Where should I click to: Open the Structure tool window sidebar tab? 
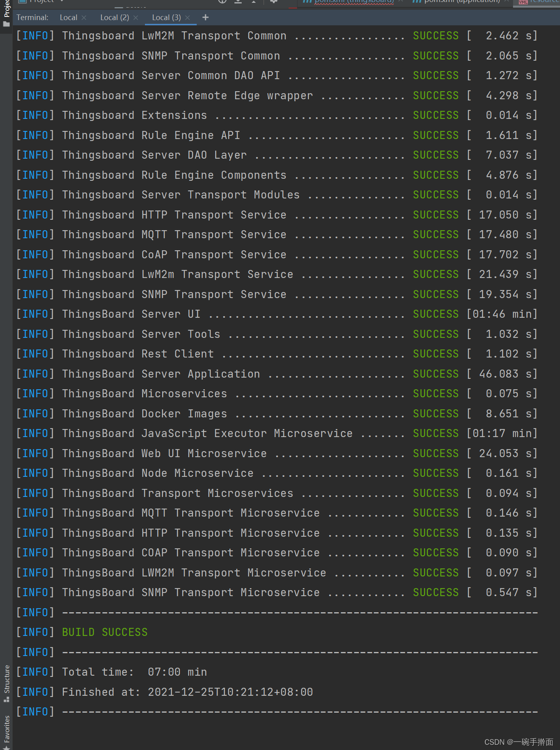6,683
